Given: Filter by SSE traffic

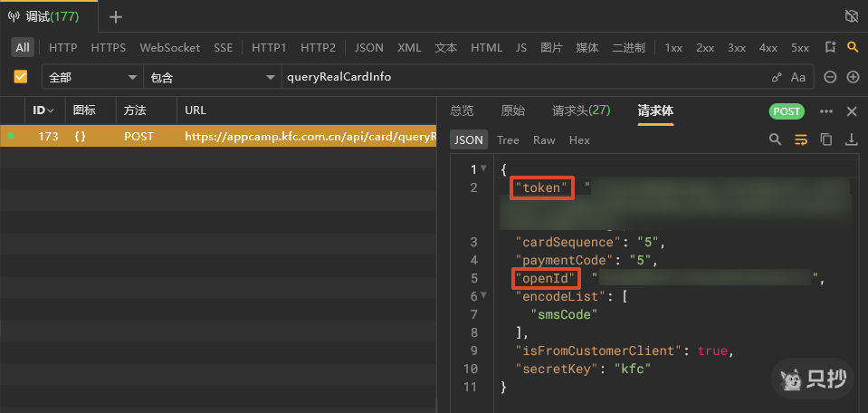Looking at the screenshot, I should tap(223, 48).
